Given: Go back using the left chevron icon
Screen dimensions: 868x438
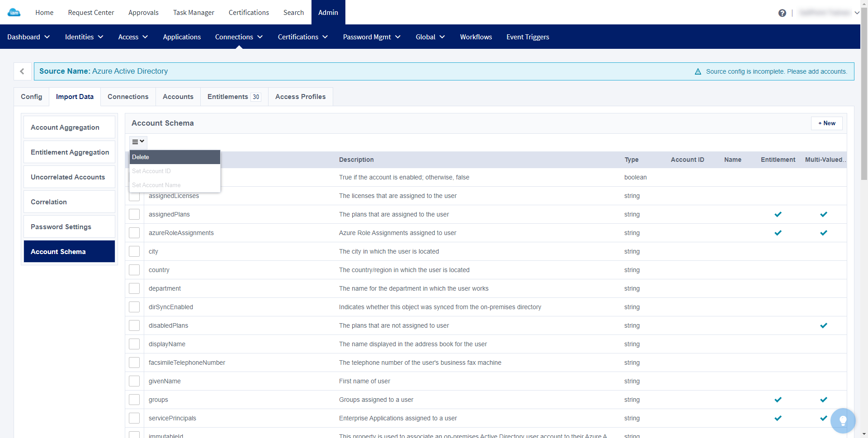Looking at the screenshot, I should [22, 71].
